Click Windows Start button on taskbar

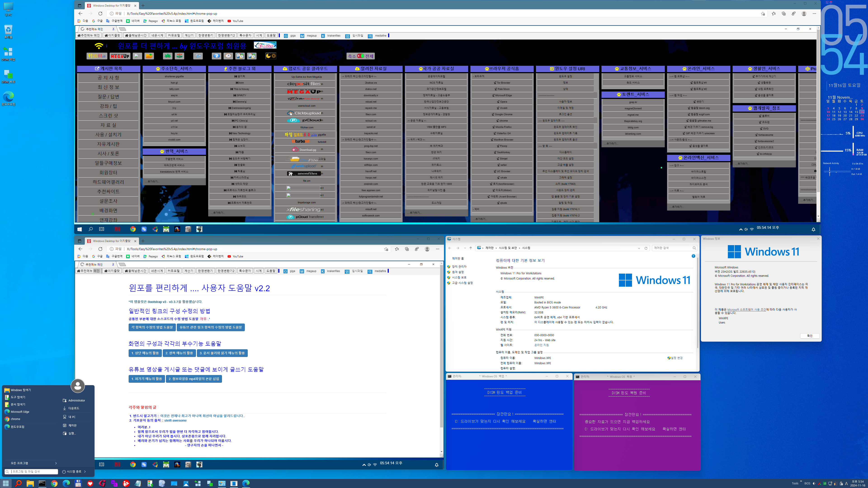6,484
